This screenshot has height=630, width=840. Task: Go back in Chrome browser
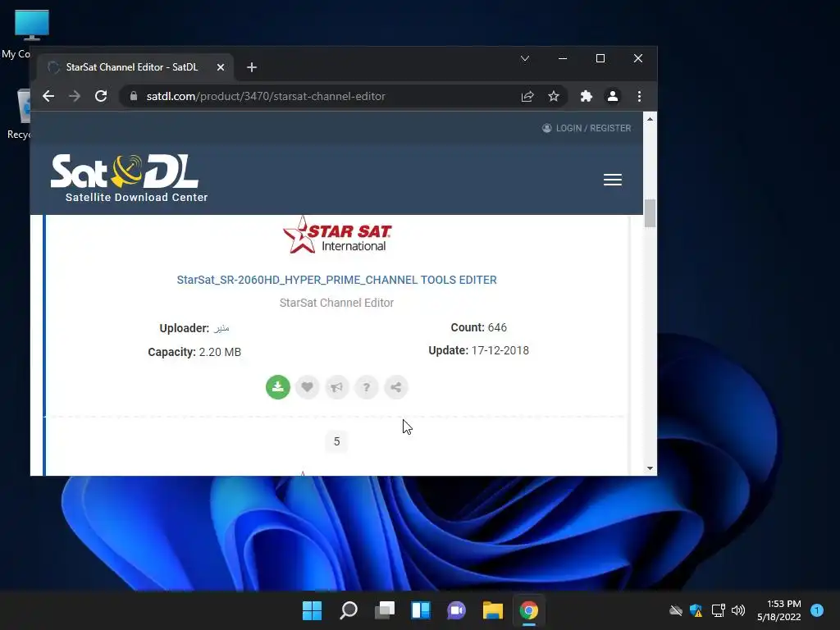48,97
